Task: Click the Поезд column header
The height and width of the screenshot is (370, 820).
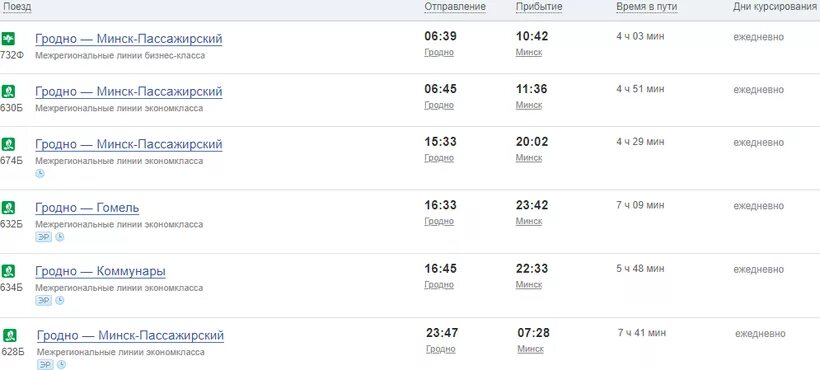Action: click(16, 7)
